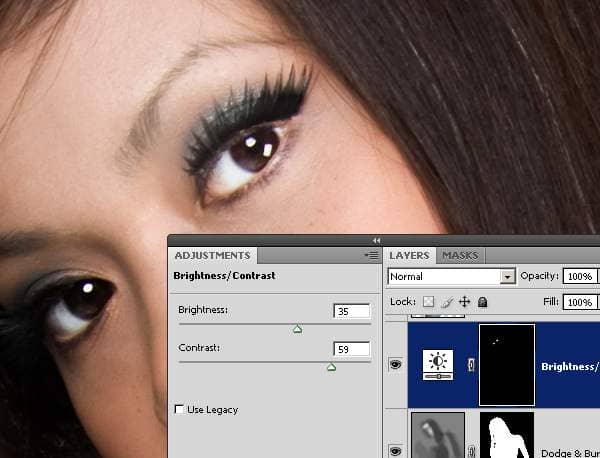Viewport: 600px width, 458px height.
Task: Enable the Use Legacy checkbox
Action: [x=179, y=409]
